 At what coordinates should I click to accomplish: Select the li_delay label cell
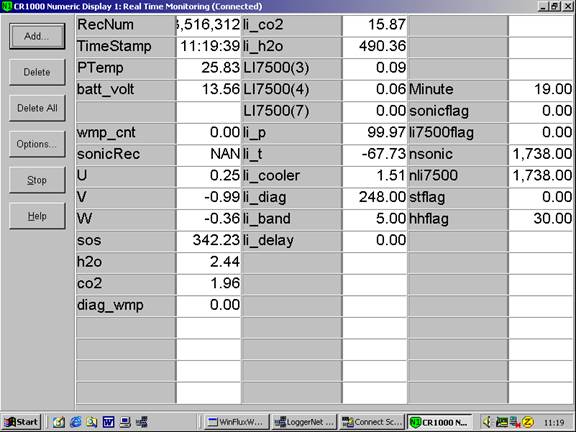pyautogui.click(x=292, y=241)
